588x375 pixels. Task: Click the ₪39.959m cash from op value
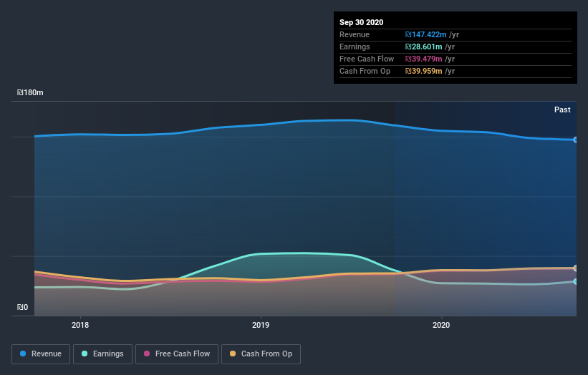click(423, 71)
